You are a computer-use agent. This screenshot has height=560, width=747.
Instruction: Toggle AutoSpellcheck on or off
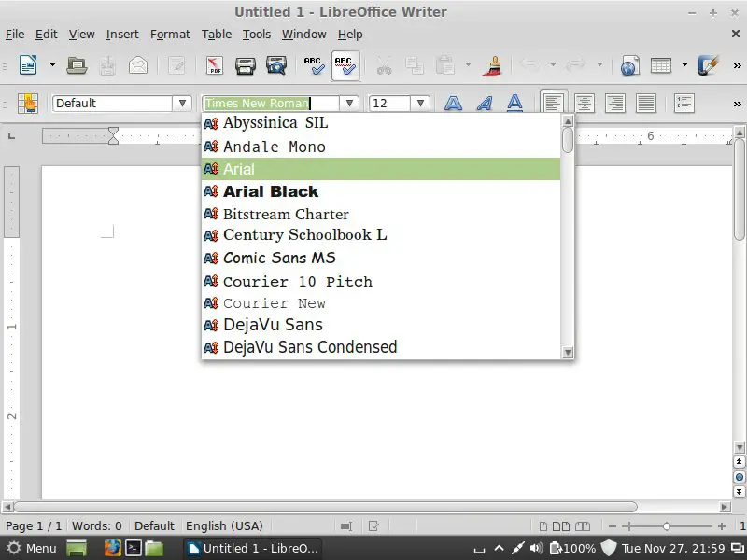[x=345, y=65]
